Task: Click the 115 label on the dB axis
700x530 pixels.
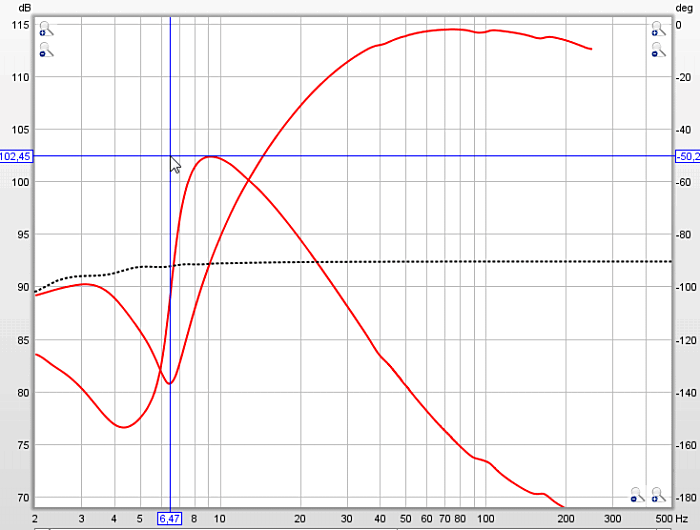Action: [20, 25]
